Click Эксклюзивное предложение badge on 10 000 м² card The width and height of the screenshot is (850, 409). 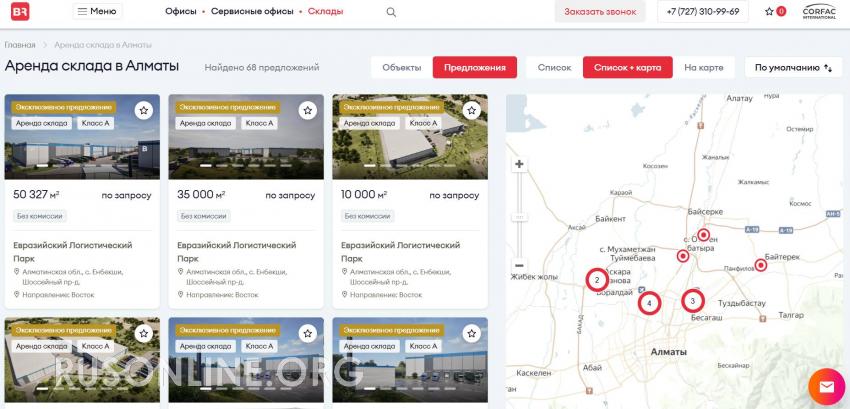(391, 107)
